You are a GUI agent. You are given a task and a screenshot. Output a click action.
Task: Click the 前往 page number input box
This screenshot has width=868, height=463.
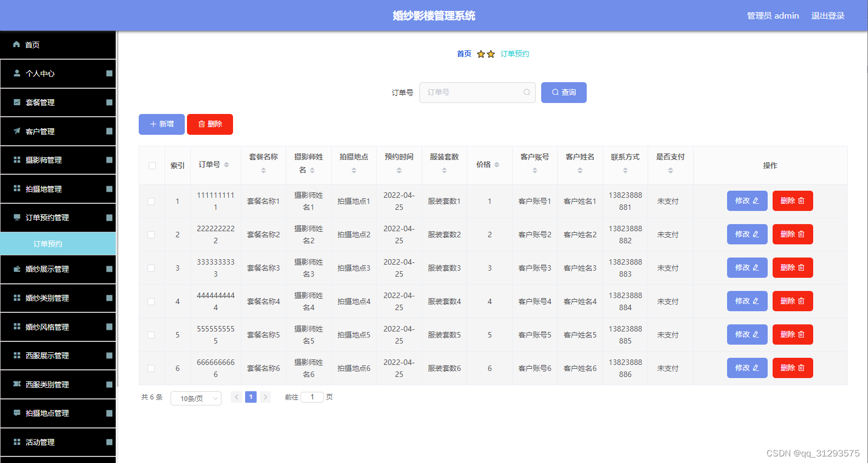[312, 397]
